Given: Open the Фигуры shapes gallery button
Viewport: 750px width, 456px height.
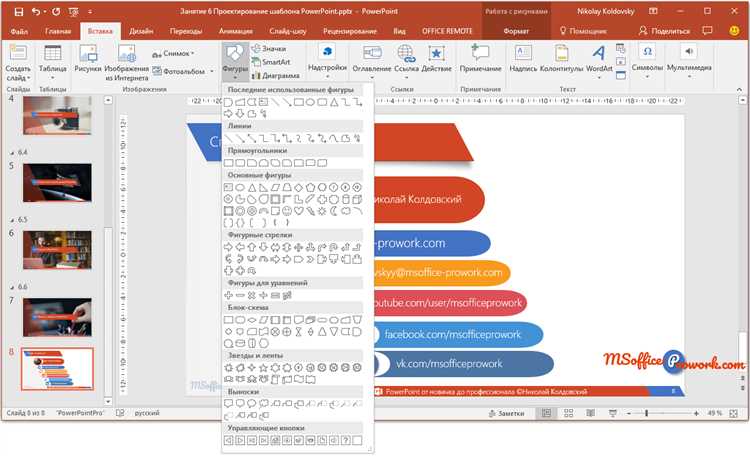Looking at the screenshot, I should (233, 58).
